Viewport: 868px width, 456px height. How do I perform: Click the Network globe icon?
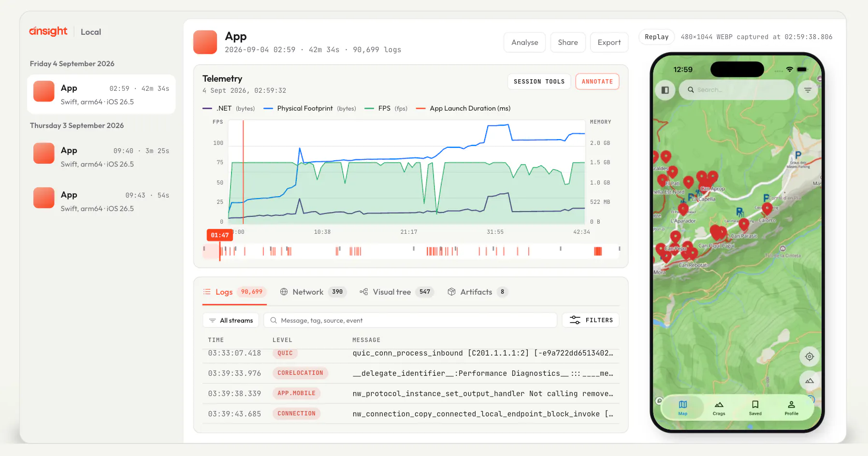click(x=284, y=292)
